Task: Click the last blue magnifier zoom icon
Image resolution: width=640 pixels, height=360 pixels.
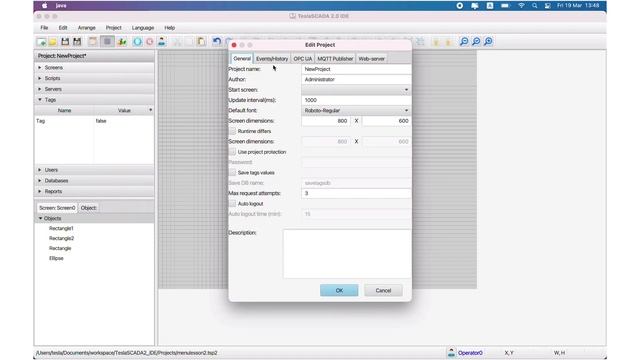Action: coord(488,42)
